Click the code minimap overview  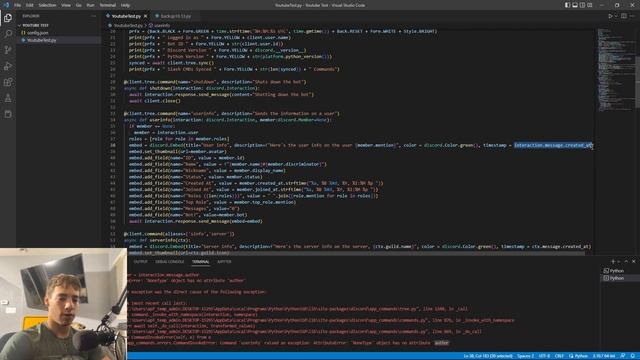616,69
